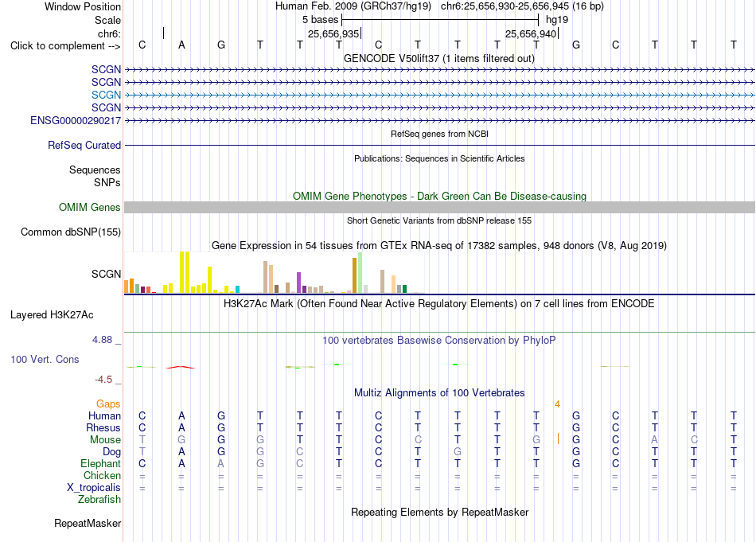
Task: Click the Rhesus species label
Action: 103,427
